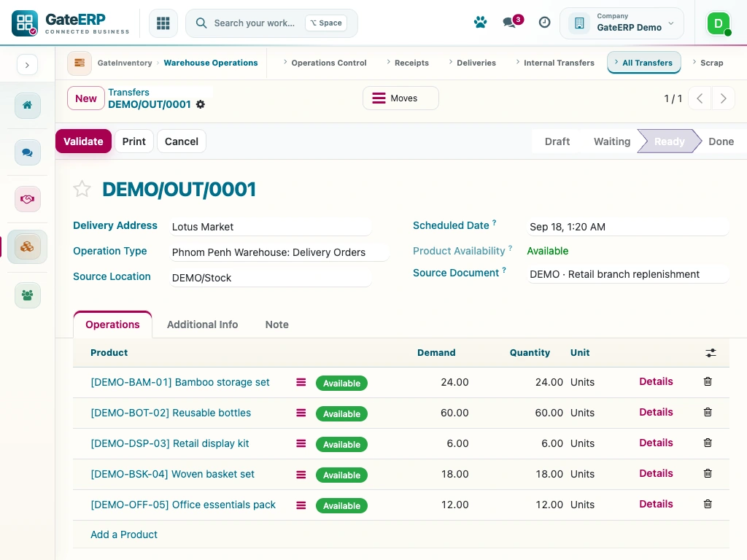Screen dimensions: 747x560
Task: Open the Delivery Address field
Action: 270,227
